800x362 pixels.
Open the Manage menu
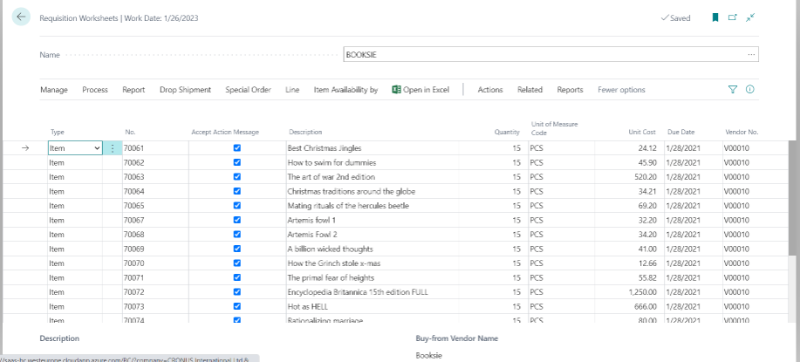tap(54, 90)
